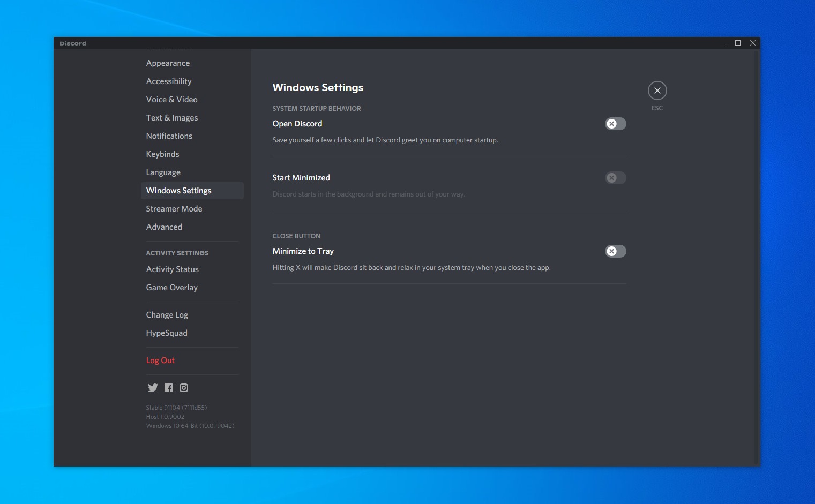Open Discord's Facebook page icon

[x=169, y=388]
